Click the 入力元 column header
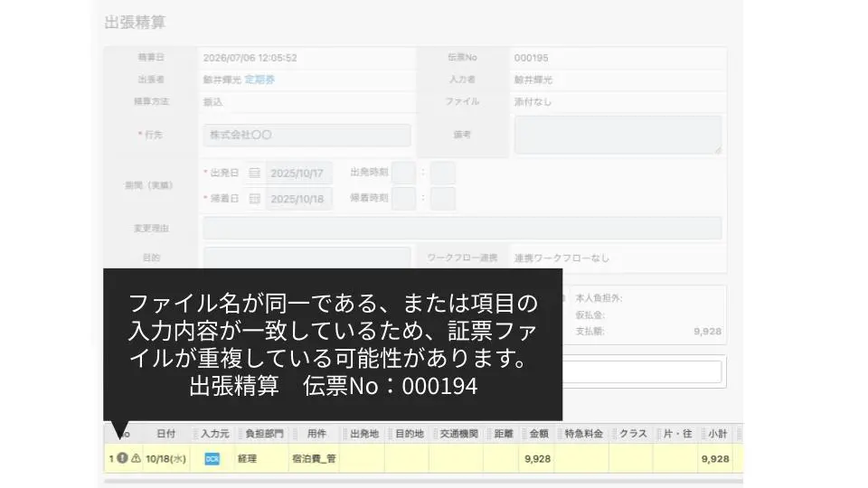This screenshot has width=868, height=488. (x=215, y=434)
